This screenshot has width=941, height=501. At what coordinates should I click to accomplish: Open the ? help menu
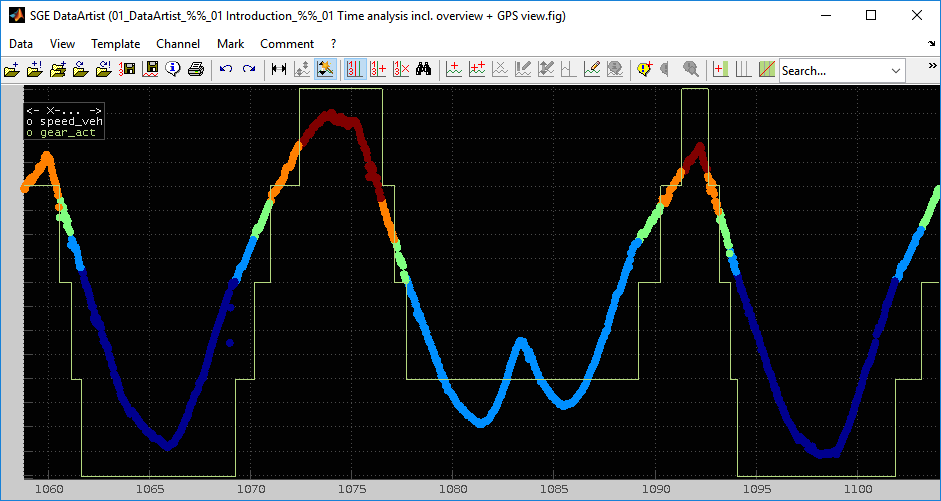[x=334, y=44]
